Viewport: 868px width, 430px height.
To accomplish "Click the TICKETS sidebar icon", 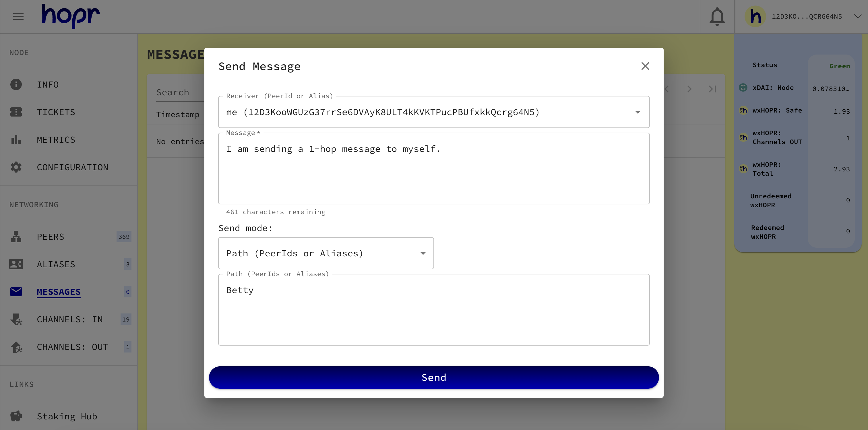I will (x=16, y=112).
